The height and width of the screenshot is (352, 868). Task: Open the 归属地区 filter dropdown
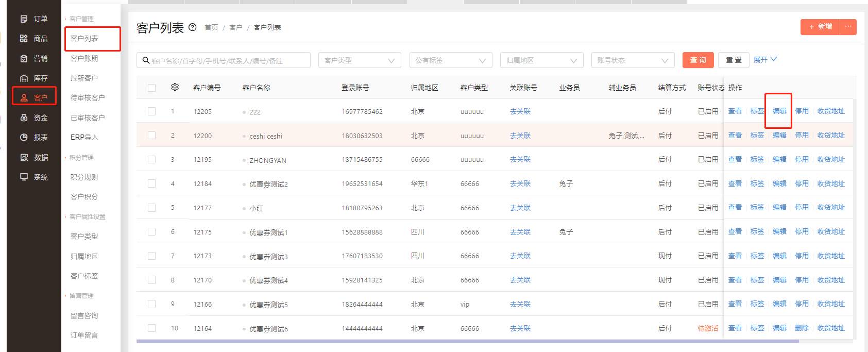point(542,60)
